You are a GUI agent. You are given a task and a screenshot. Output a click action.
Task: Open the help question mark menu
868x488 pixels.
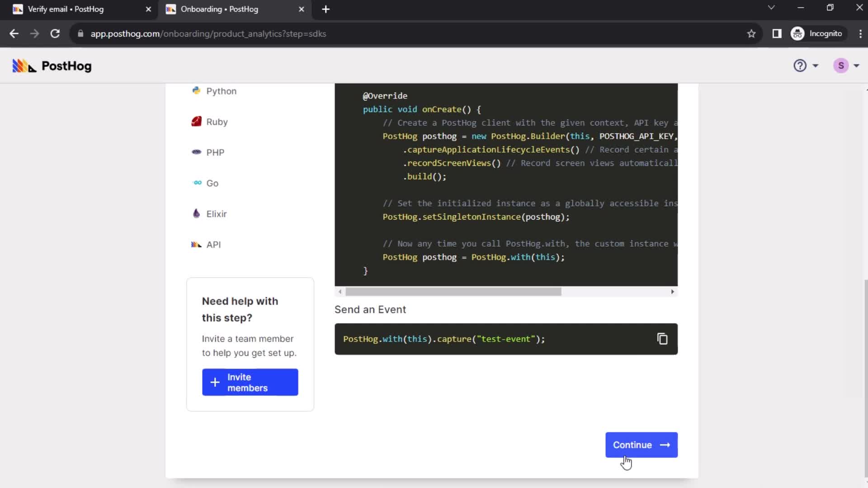[x=806, y=66]
